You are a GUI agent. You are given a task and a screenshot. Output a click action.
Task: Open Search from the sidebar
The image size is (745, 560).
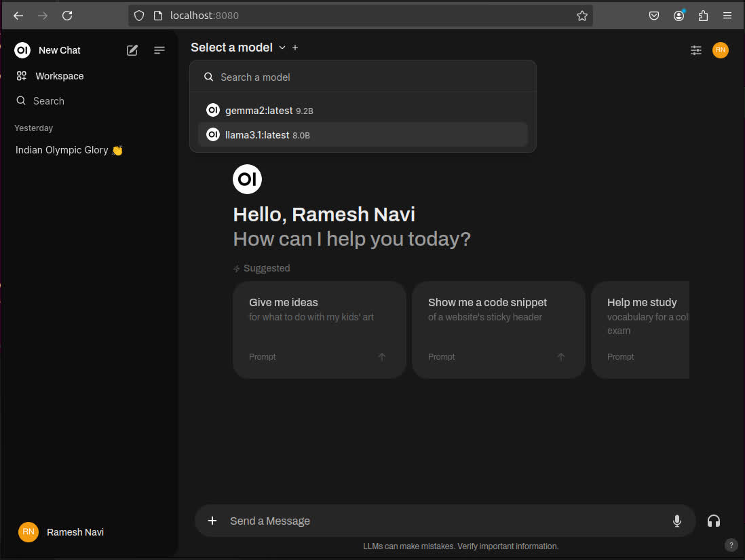[x=21, y=100]
